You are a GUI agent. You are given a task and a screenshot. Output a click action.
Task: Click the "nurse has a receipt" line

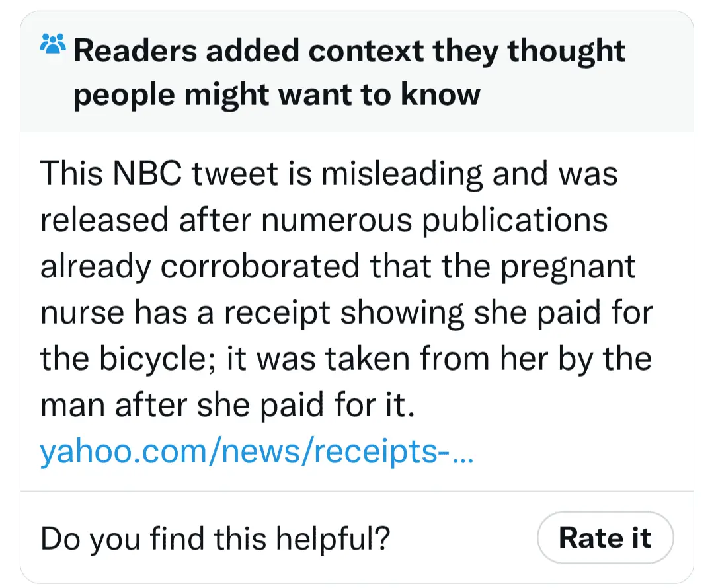pyautogui.click(x=346, y=314)
